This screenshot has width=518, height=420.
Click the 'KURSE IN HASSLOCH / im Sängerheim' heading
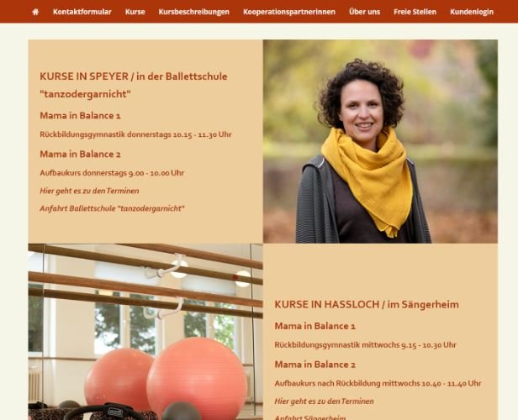click(x=367, y=304)
